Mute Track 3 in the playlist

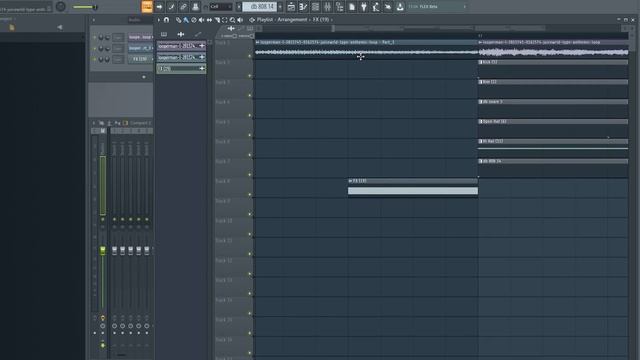click(x=250, y=96)
